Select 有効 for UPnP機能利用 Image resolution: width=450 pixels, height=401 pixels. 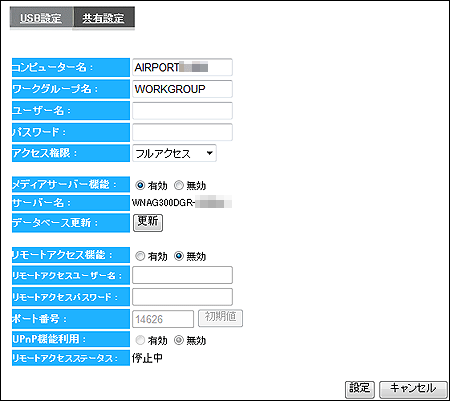tap(140, 340)
